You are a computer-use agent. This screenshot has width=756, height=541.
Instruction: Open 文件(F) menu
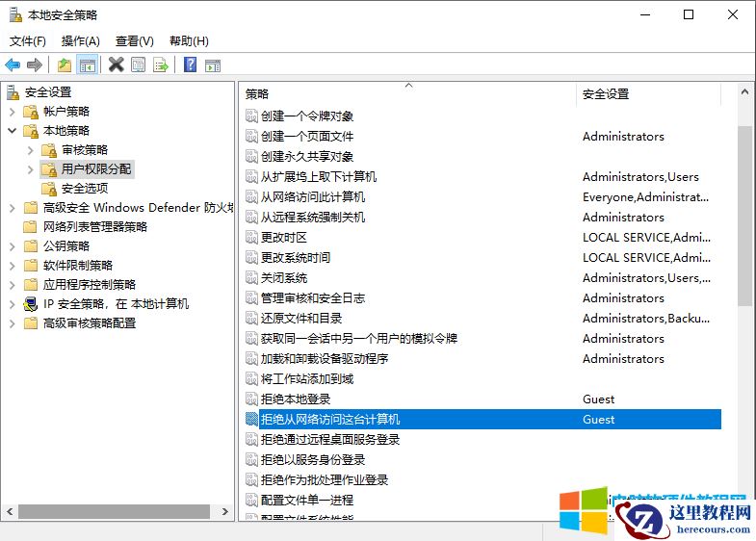click(x=28, y=41)
